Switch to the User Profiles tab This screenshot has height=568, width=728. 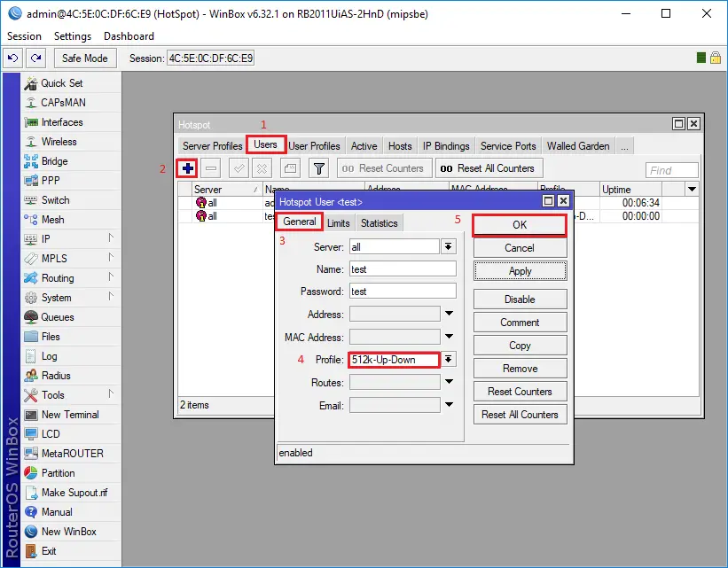pyautogui.click(x=314, y=146)
